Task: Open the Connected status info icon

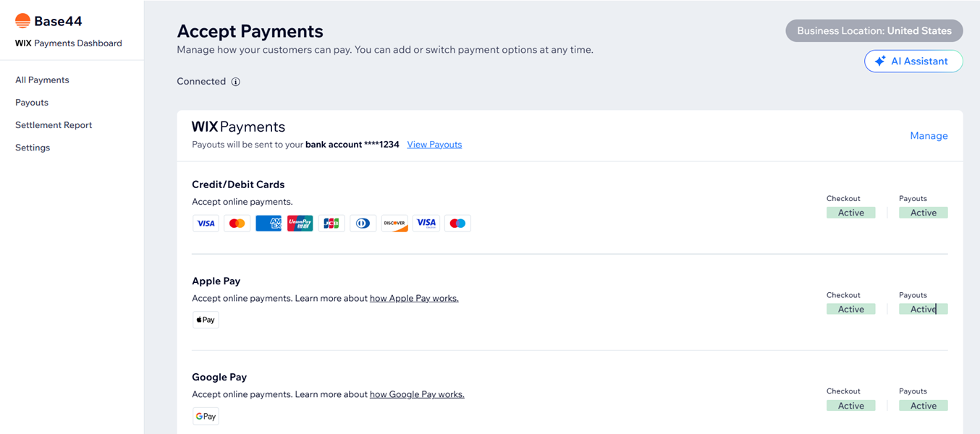Action: 235,81
